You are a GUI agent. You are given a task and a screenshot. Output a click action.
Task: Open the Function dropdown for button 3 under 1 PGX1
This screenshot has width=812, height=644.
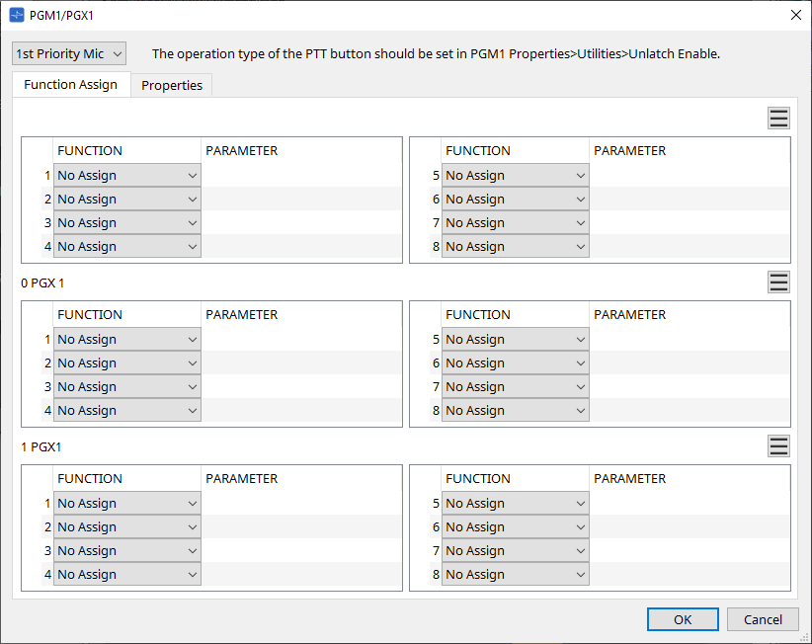pyautogui.click(x=126, y=550)
